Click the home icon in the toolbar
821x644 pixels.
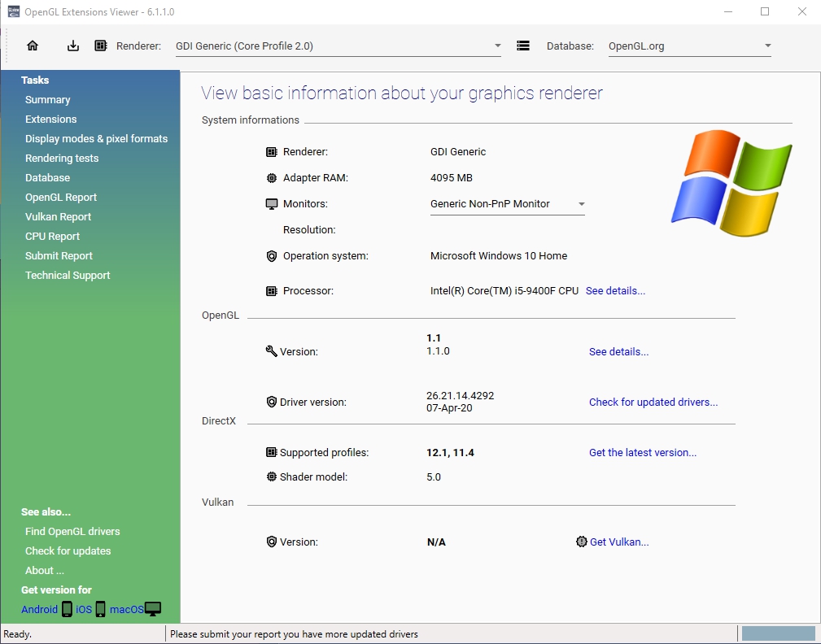pyautogui.click(x=33, y=46)
